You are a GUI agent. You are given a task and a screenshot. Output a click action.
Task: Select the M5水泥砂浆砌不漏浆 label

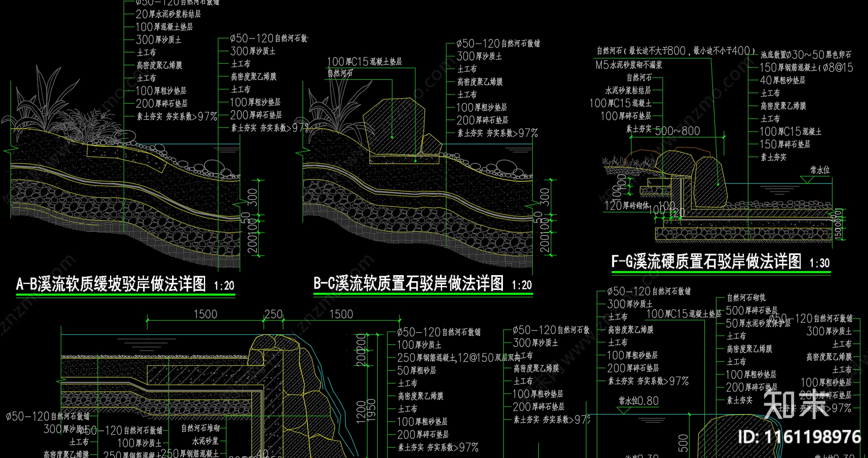[x=628, y=65]
